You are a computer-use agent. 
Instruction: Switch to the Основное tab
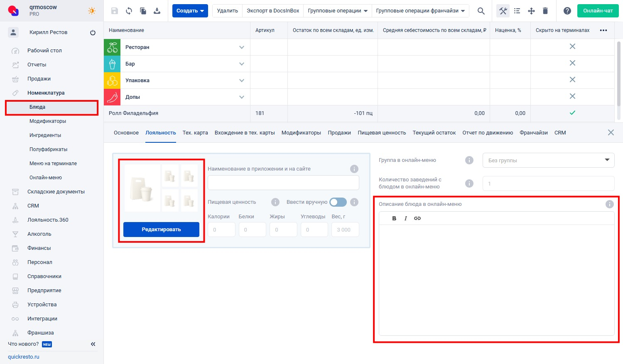pos(126,132)
